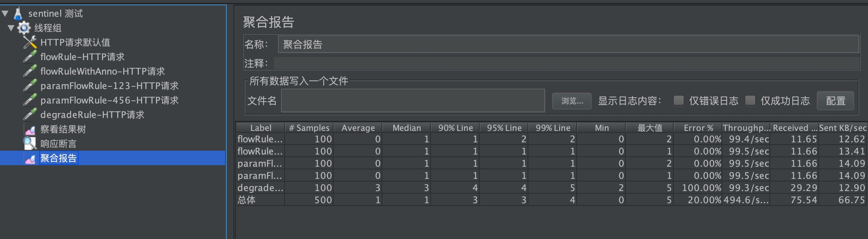868x239 pixels.
Task: Click the Error % column header
Action: 698,128
